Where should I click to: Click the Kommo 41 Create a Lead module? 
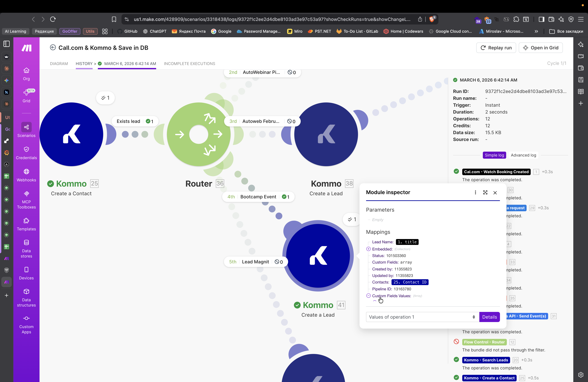click(318, 256)
